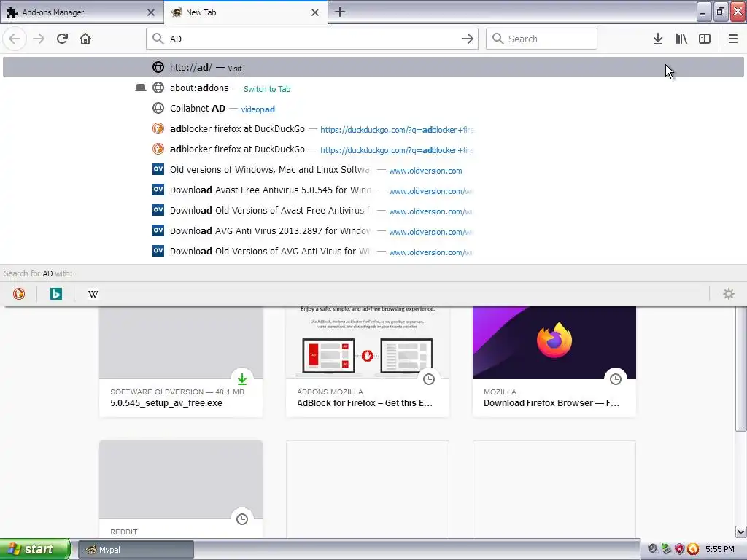747x560 pixels.
Task: Toggle the sidebar view icon
Action: [x=705, y=39]
